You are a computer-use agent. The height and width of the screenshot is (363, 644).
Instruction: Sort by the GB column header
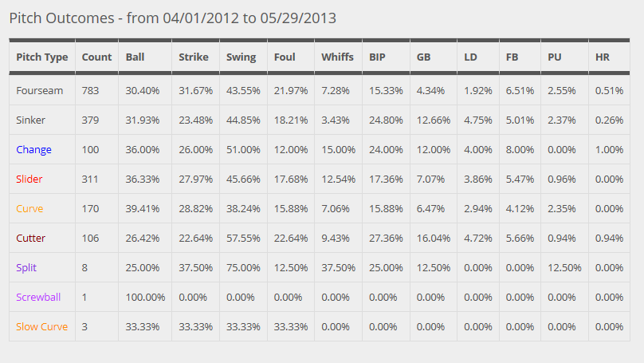423,57
